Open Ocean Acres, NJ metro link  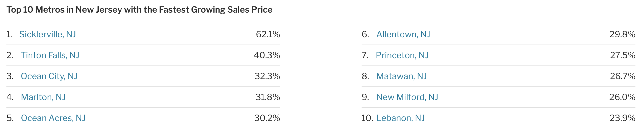tap(53, 118)
